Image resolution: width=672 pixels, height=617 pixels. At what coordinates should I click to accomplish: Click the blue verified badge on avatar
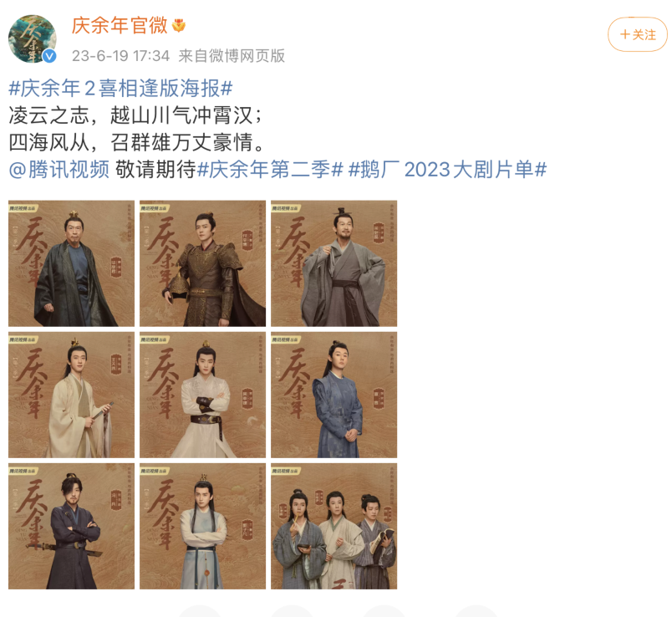click(49, 56)
